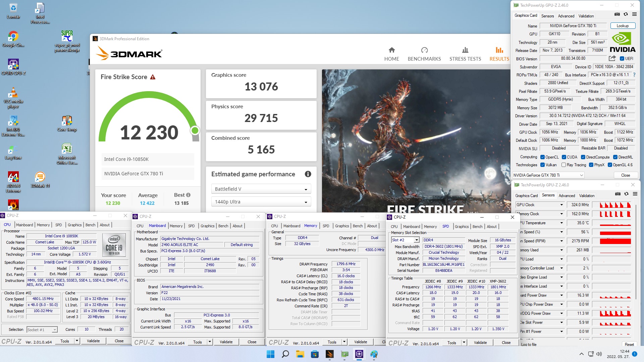Launch super_pi_mod desktop shortcut
644x362 pixels.
point(67,41)
